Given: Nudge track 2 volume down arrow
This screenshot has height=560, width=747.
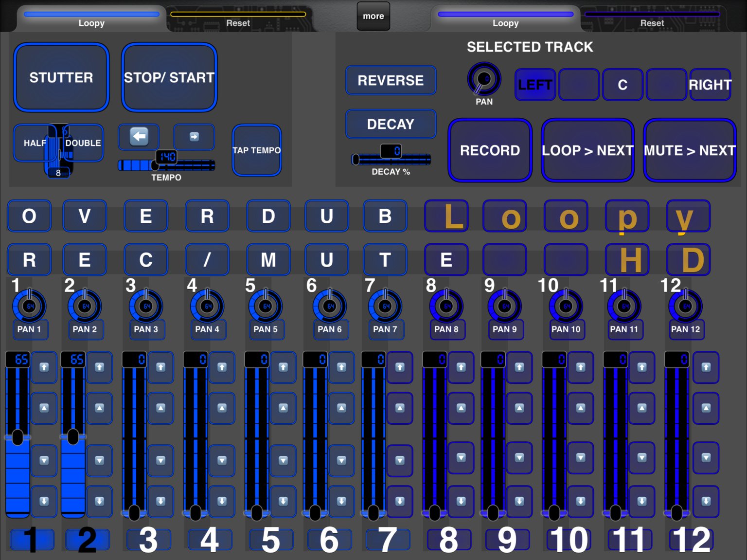Looking at the screenshot, I should (100, 460).
